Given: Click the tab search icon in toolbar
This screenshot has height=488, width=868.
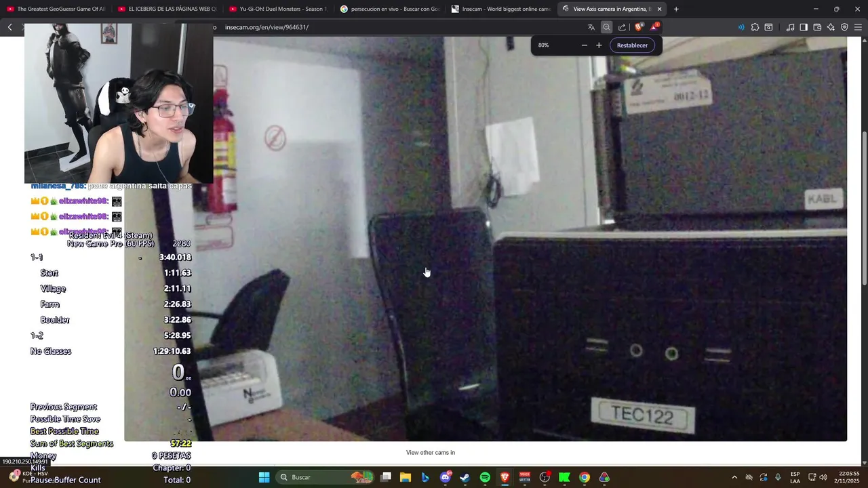Looking at the screenshot, I should click(768, 27).
